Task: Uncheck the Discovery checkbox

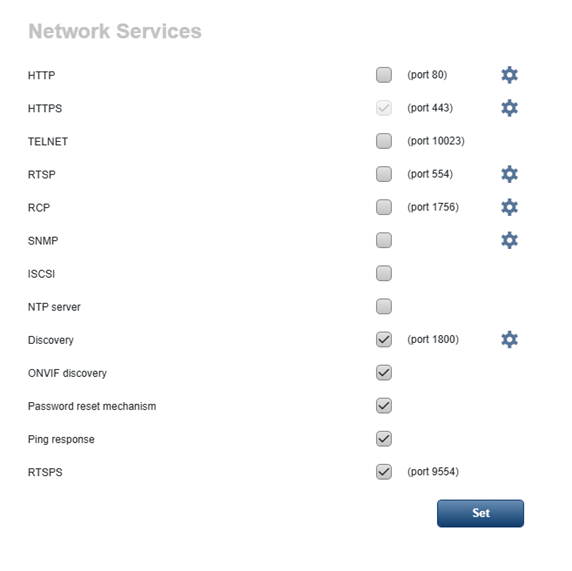Action: [x=384, y=339]
